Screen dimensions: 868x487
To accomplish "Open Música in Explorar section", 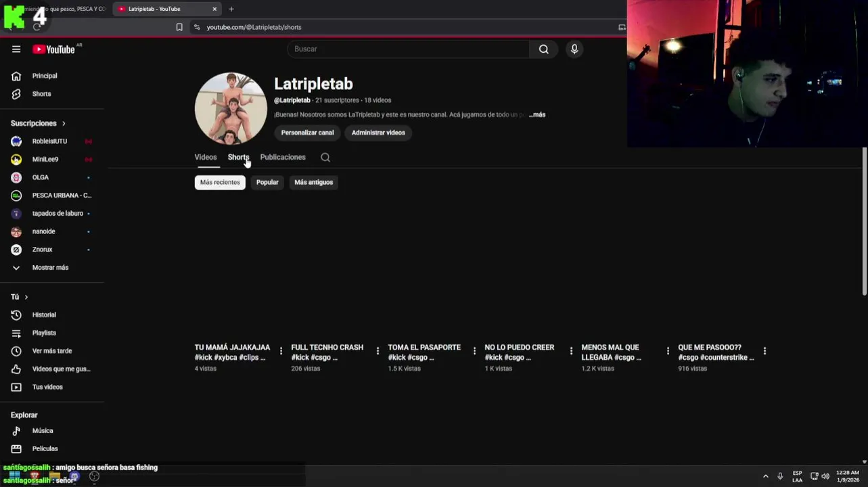I will [43, 431].
